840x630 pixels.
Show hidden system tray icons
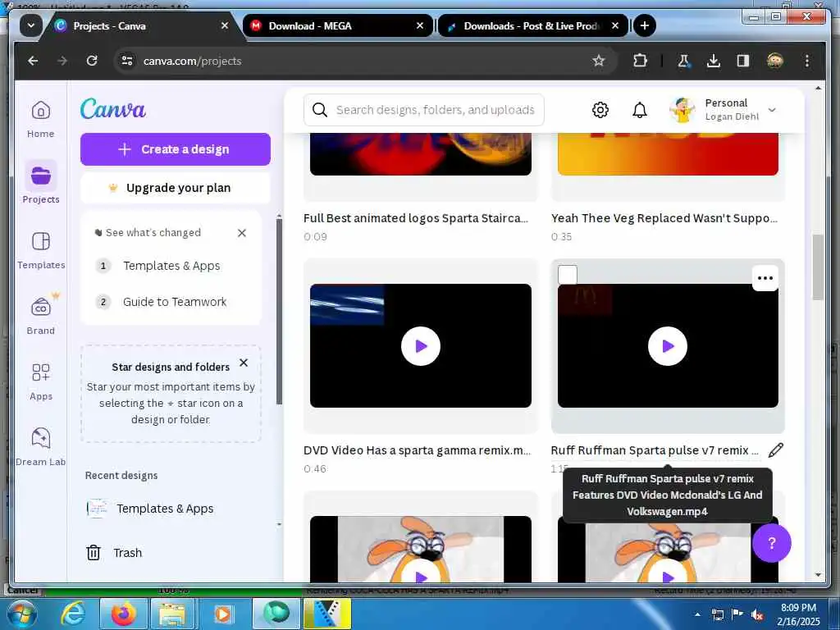pos(697,614)
